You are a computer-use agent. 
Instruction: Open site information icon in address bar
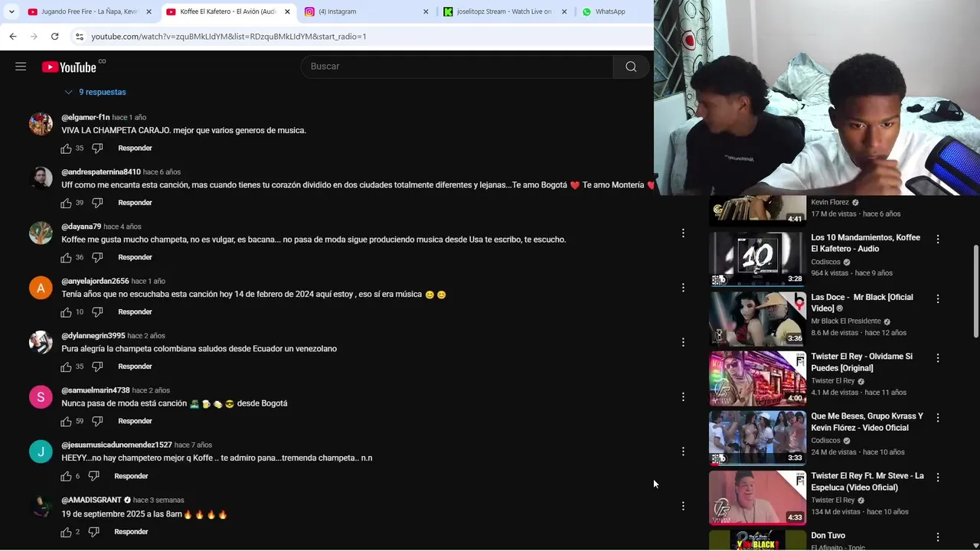[x=79, y=36]
